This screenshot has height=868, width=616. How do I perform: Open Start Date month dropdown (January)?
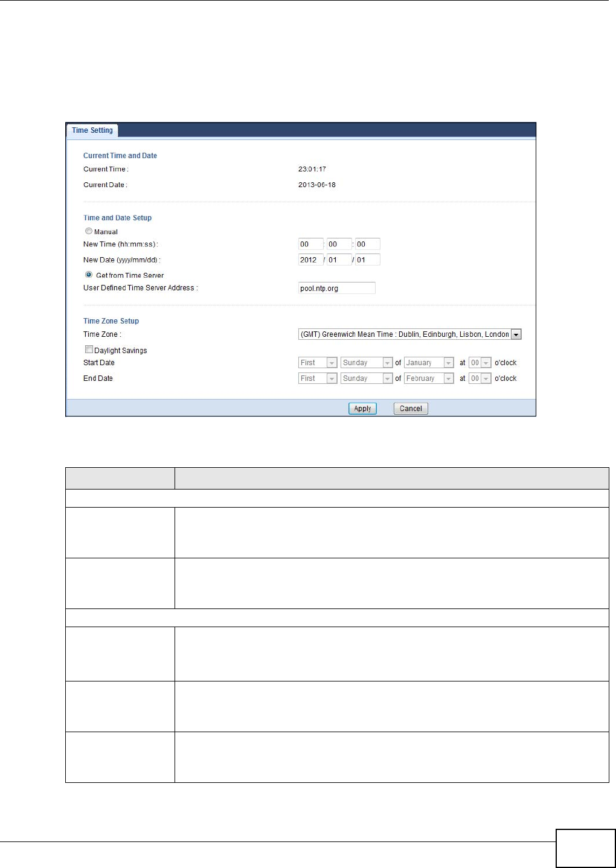pyautogui.click(x=428, y=363)
